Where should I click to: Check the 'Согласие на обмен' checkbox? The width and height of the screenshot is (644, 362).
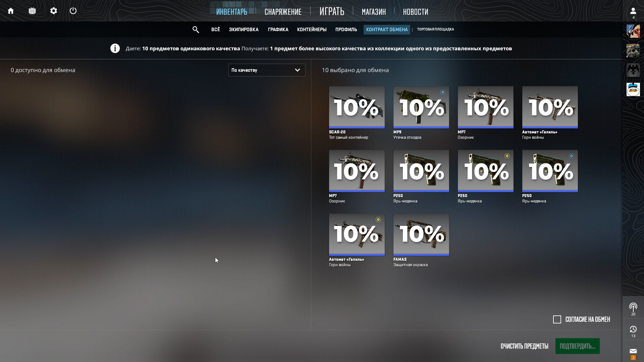(x=557, y=319)
